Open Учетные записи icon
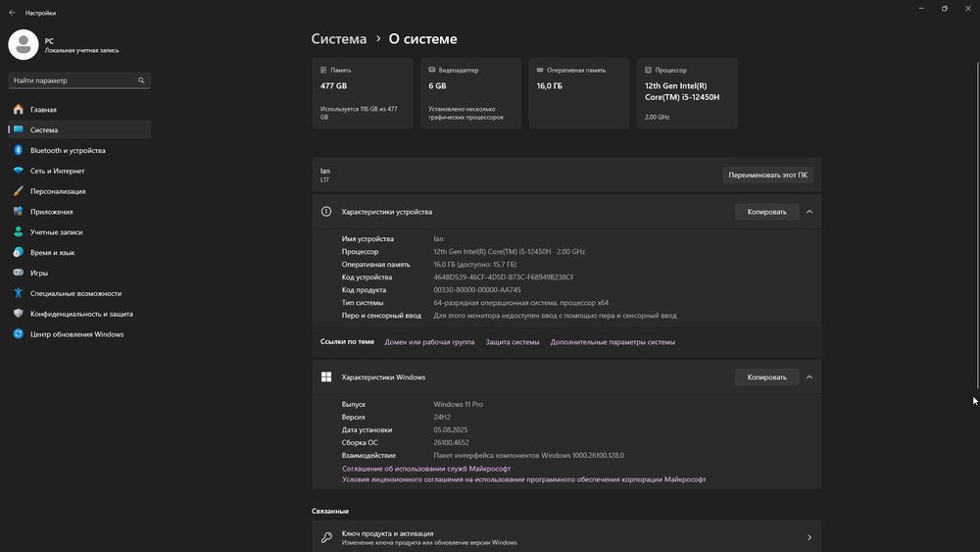Screen dimensions: 980x552 (x=18, y=232)
